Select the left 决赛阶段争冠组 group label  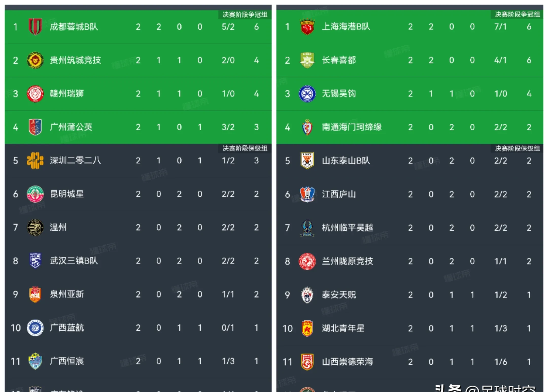(x=245, y=14)
